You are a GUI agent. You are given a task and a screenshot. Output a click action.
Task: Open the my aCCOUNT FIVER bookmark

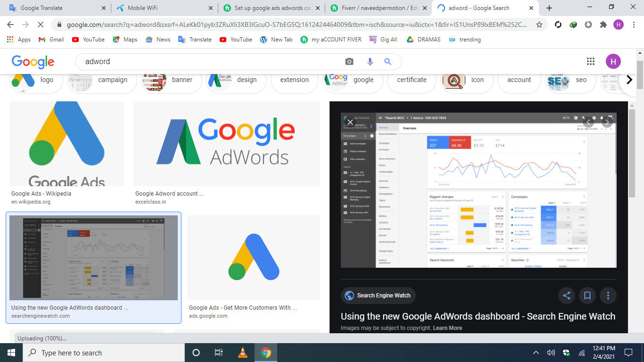pyautogui.click(x=331, y=40)
